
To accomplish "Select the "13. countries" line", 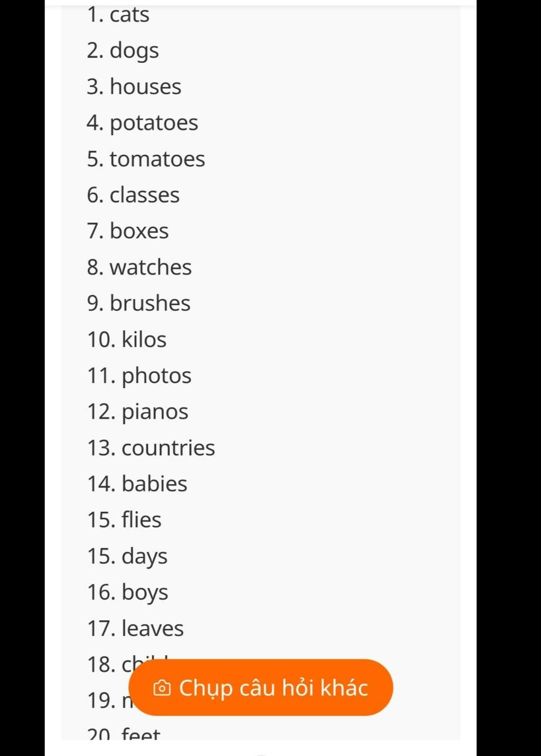I will coord(151,448).
